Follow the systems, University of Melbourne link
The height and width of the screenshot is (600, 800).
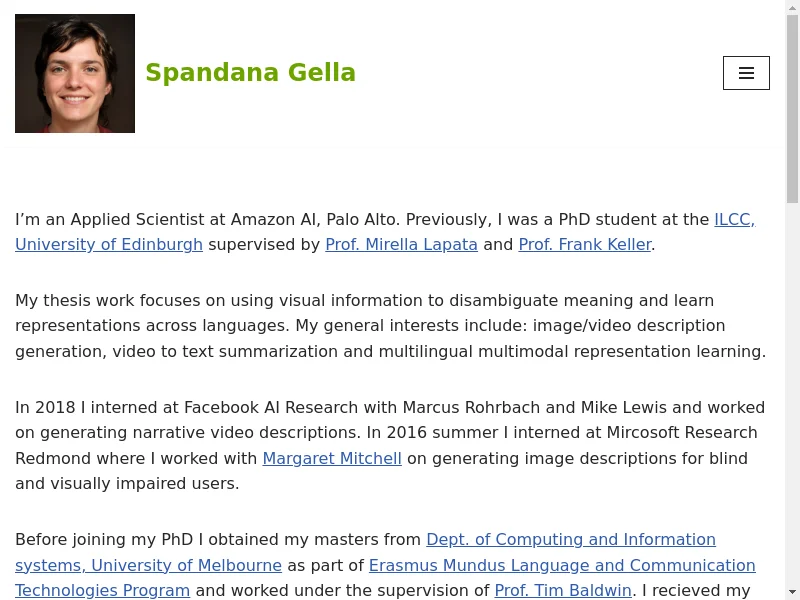(148, 565)
